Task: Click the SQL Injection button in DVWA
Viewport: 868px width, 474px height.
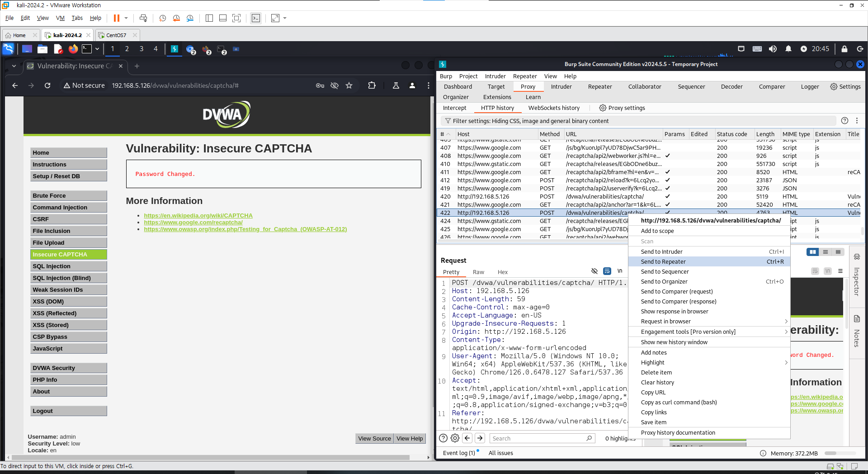Action: coord(69,266)
